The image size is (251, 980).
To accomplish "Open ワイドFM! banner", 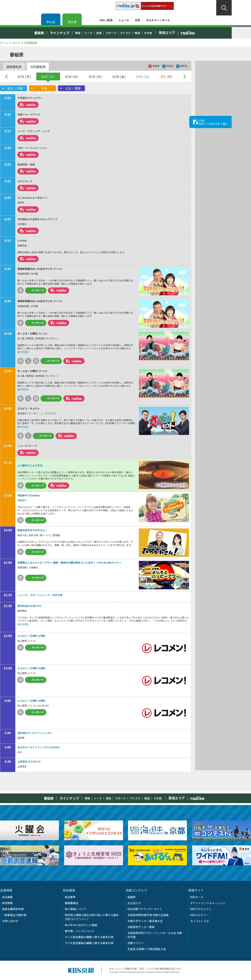I will 221,855.
